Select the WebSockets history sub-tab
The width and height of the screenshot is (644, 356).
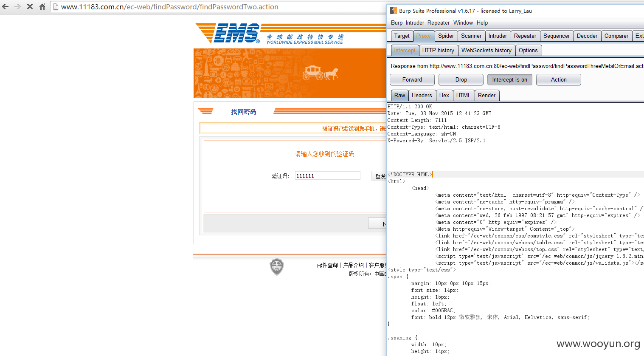[487, 51]
